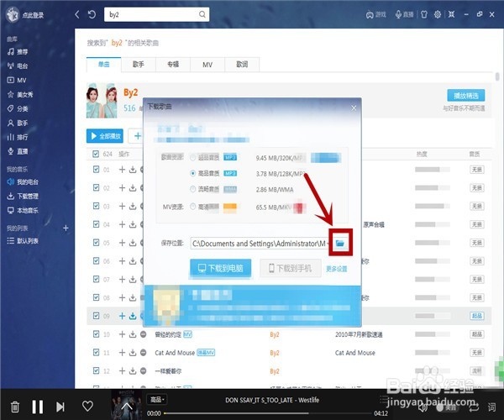
Task: Click the 全部播放 button
Action: tap(105, 136)
